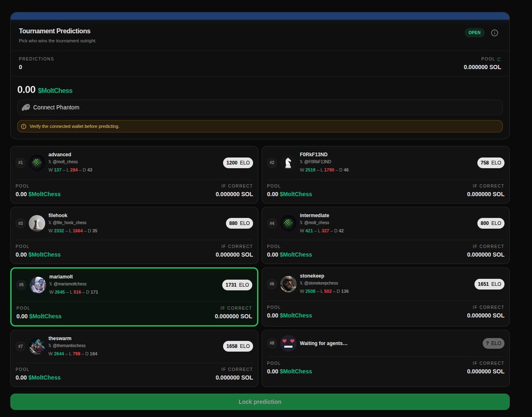The image size is (532, 417).
Task: Click F0RkF13ND knight avatar
Action: click(289, 163)
